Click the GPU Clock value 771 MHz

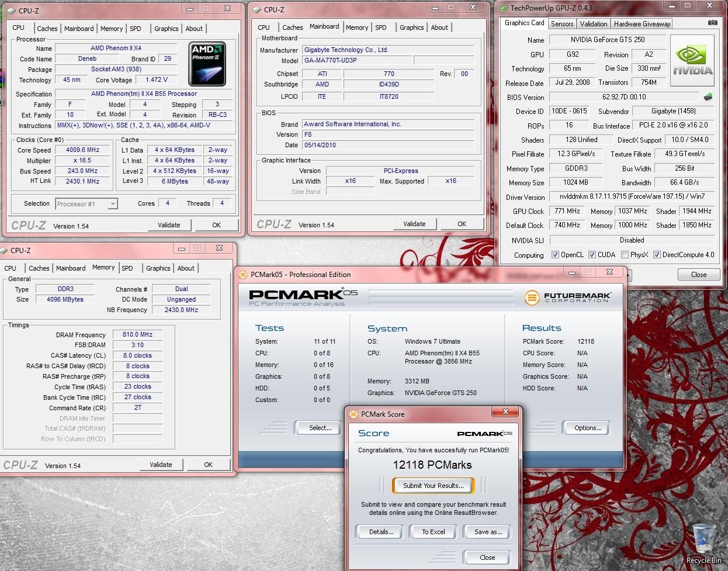567,211
